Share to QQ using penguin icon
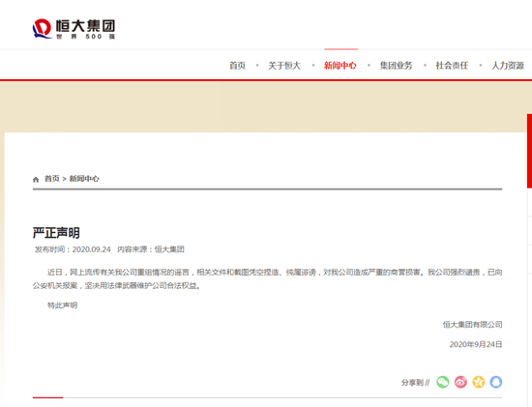This screenshot has width=532, height=407. coord(496,382)
